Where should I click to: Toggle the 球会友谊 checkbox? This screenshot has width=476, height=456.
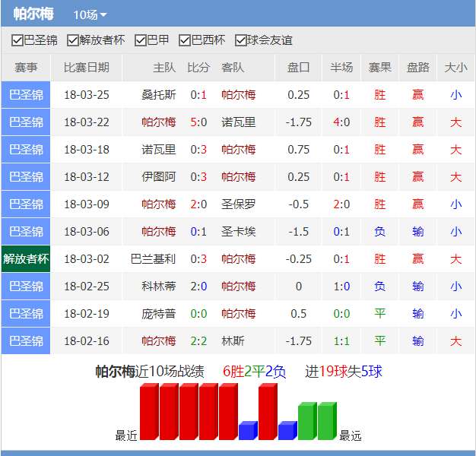241,40
